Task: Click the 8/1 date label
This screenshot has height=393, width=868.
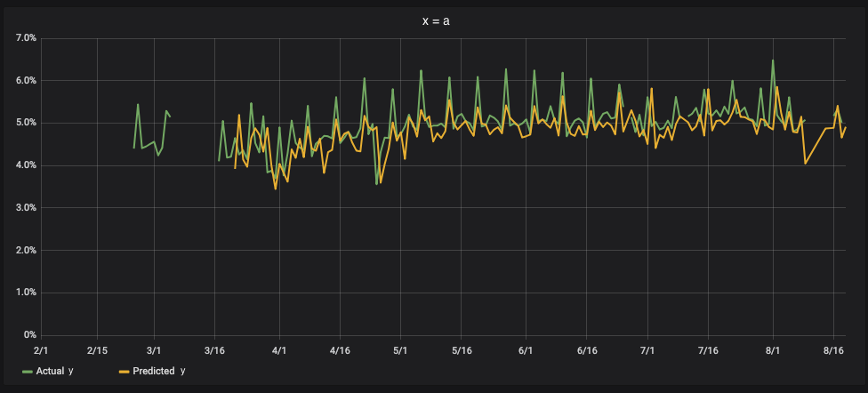Action: pyautogui.click(x=773, y=351)
